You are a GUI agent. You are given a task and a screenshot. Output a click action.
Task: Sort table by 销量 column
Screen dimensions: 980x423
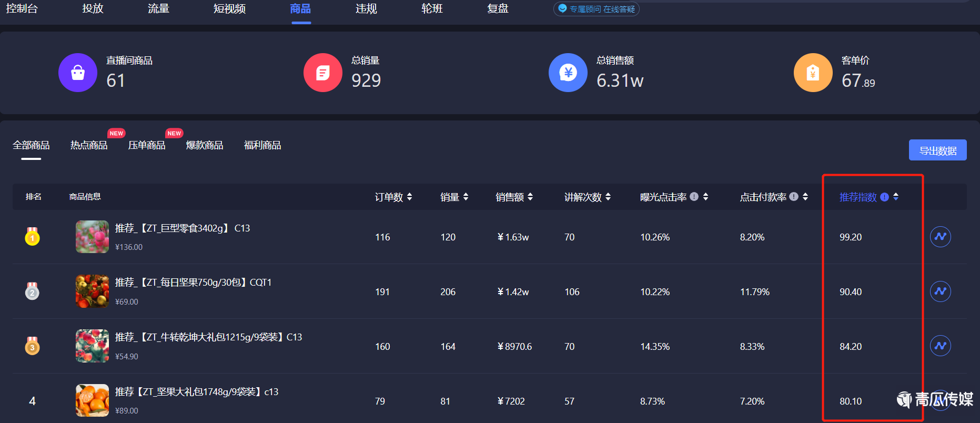point(466,197)
